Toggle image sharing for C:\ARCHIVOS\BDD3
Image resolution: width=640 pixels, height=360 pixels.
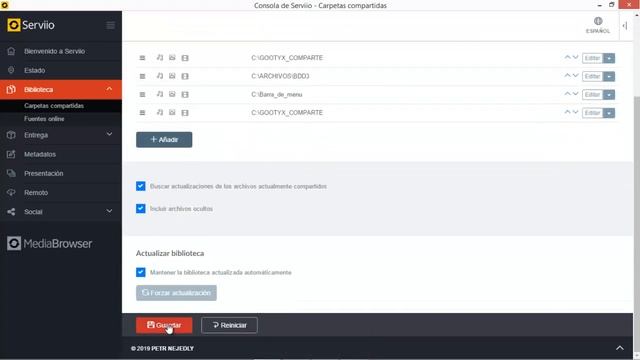pos(172,76)
